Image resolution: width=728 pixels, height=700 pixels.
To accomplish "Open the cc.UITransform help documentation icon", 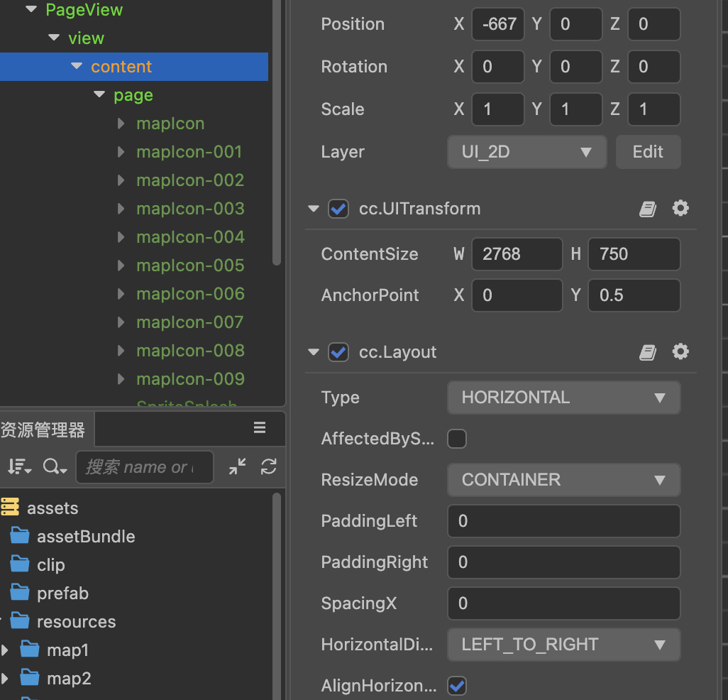I will pyautogui.click(x=647, y=209).
